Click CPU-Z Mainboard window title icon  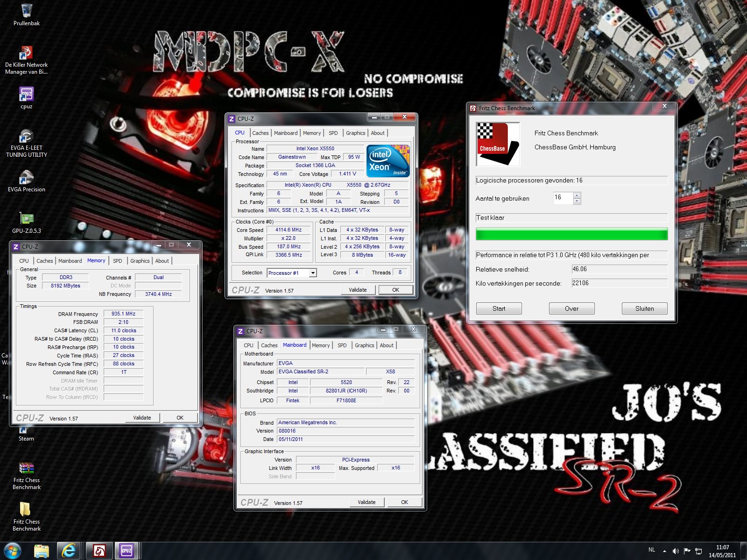tap(240, 331)
